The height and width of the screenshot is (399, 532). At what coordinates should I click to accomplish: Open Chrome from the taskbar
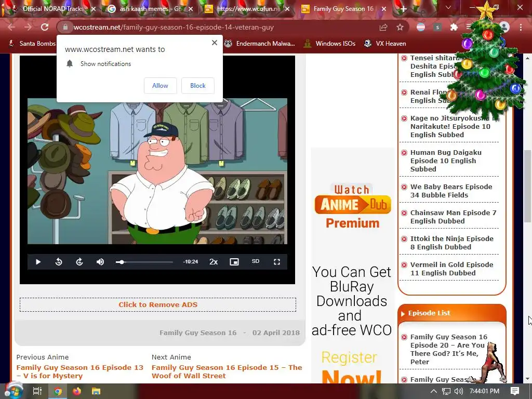[x=58, y=391]
